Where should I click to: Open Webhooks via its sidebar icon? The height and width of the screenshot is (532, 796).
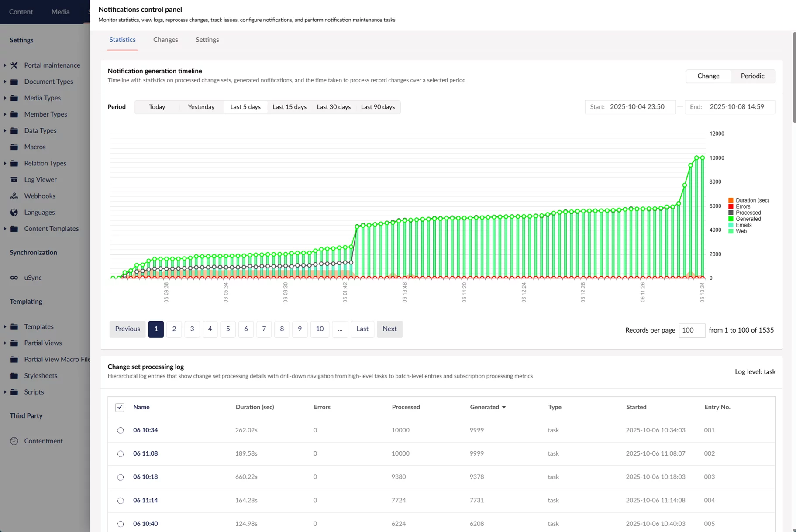(x=14, y=196)
